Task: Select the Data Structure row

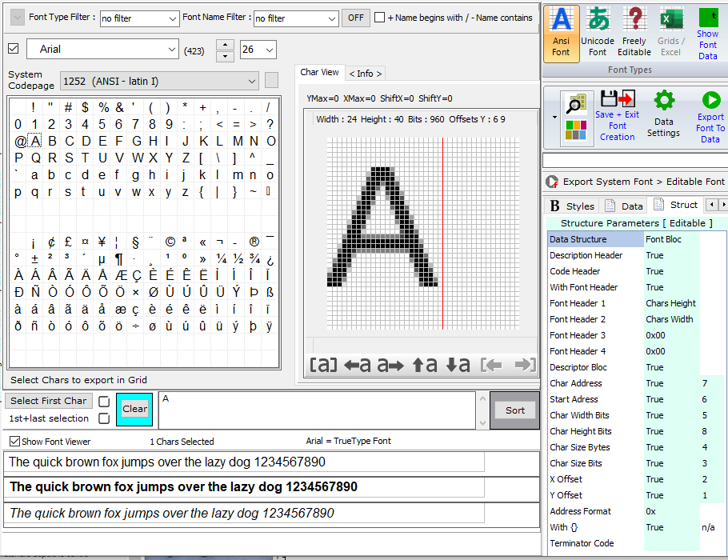Action: pos(624,239)
